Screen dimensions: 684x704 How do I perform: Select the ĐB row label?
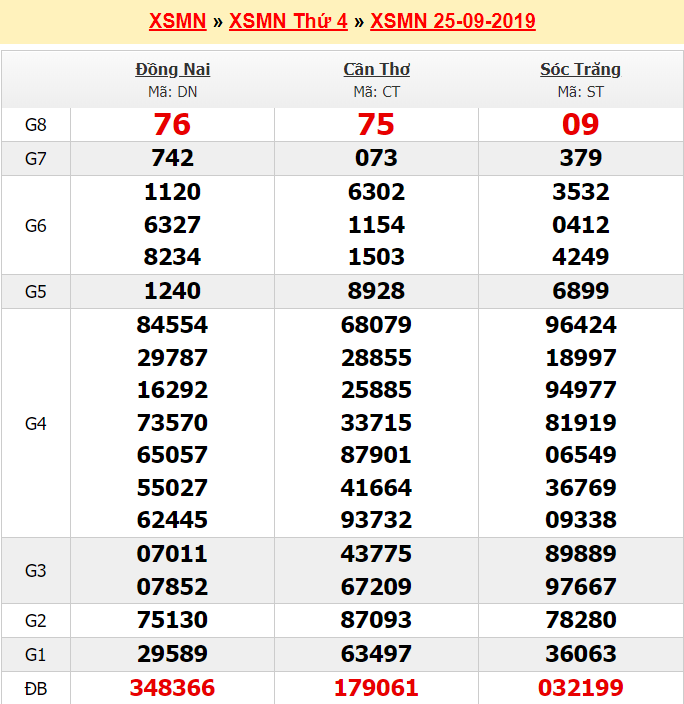coord(35,688)
